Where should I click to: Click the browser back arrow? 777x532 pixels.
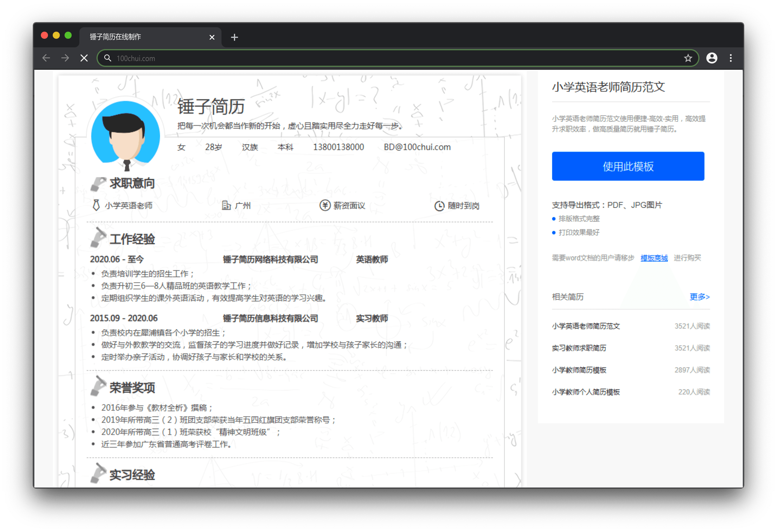46,58
